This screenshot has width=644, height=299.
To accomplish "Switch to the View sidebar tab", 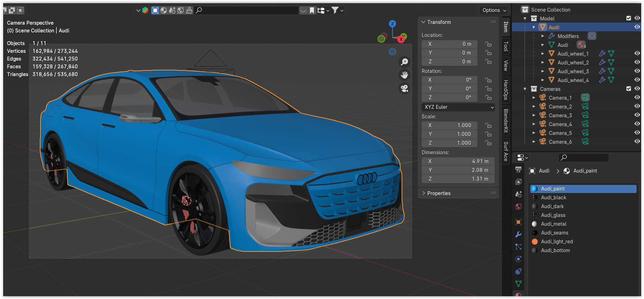I will (x=506, y=66).
